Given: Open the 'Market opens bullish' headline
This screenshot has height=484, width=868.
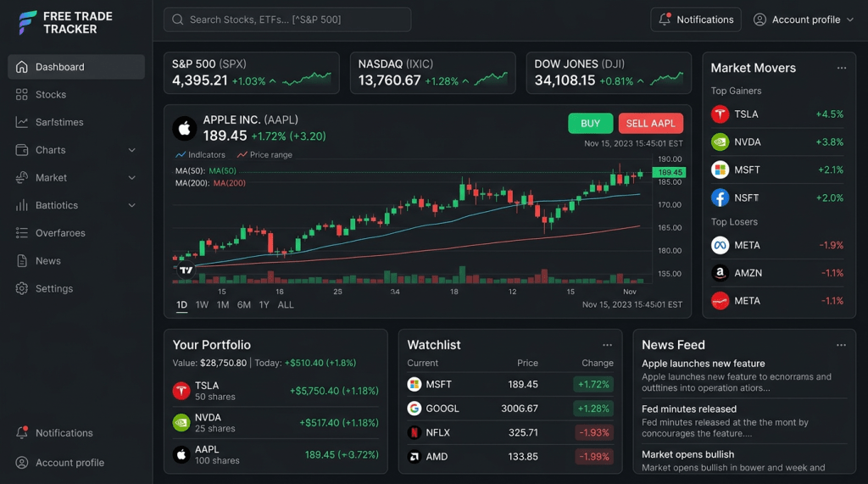Looking at the screenshot, I should 687,454.
